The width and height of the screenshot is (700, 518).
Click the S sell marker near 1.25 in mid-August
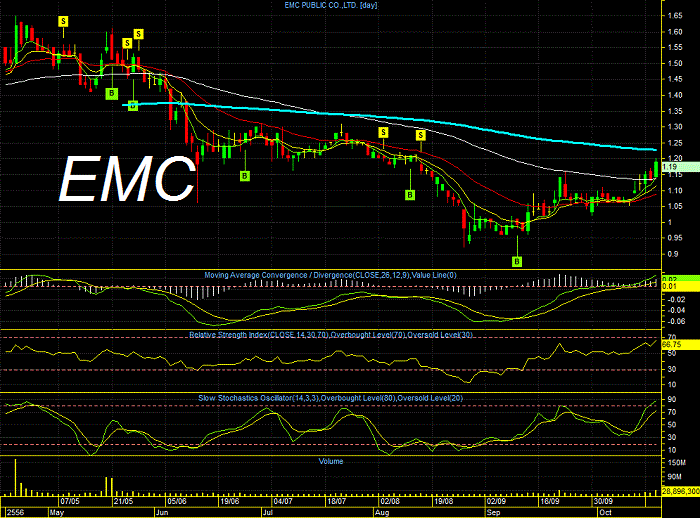pyautogui.click(x=421, y=135)
